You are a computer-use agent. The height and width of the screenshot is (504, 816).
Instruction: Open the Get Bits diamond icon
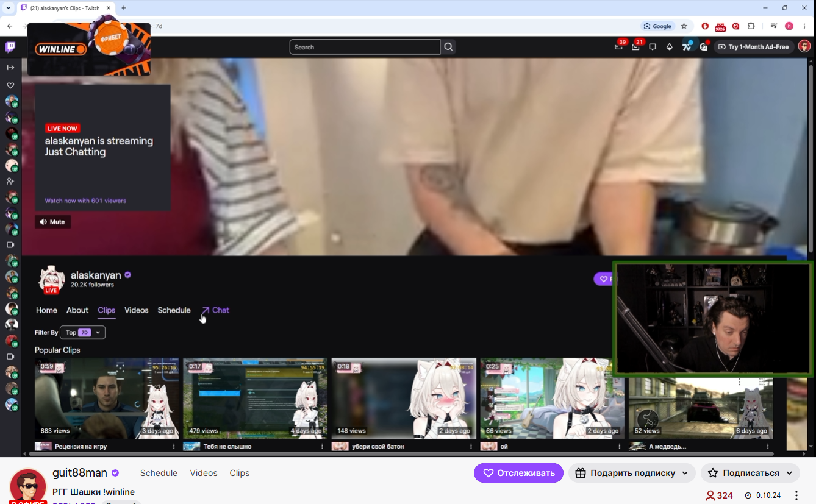coord(670,47)
